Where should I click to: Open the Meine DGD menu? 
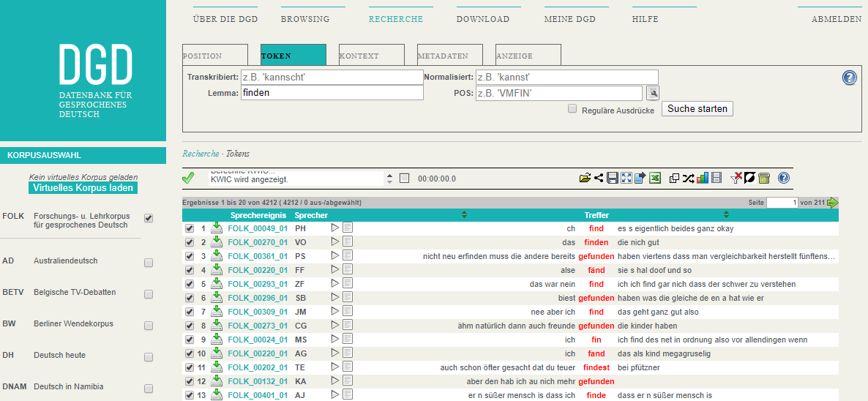tap(569, 19)
